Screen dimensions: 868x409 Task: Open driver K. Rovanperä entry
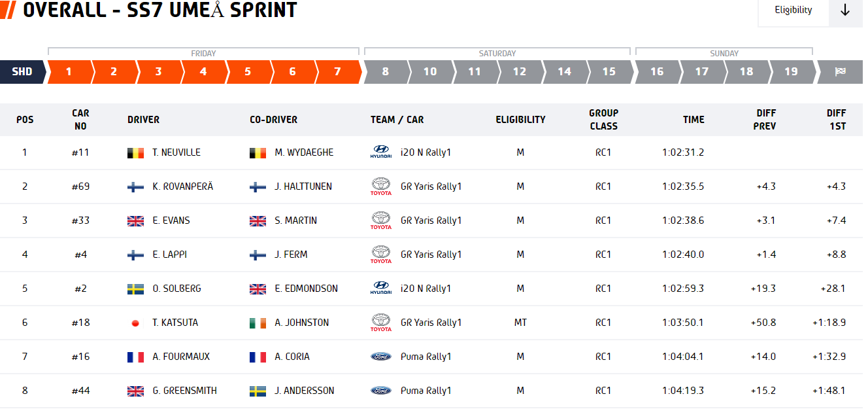(x=183, y=187)
